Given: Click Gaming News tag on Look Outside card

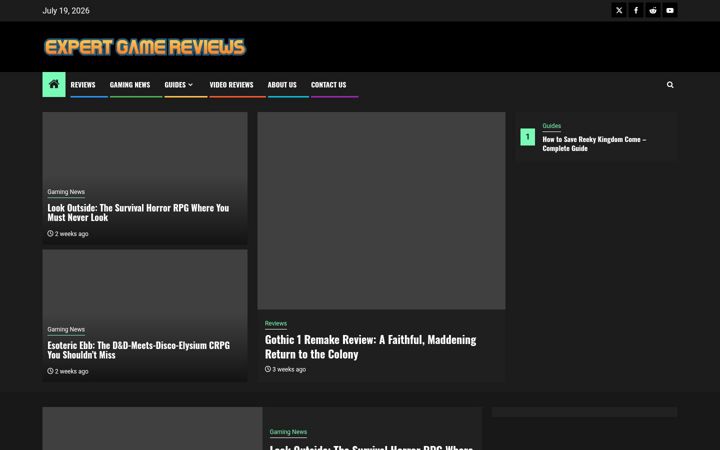Looking at the screenshot, I should point(66,192).
